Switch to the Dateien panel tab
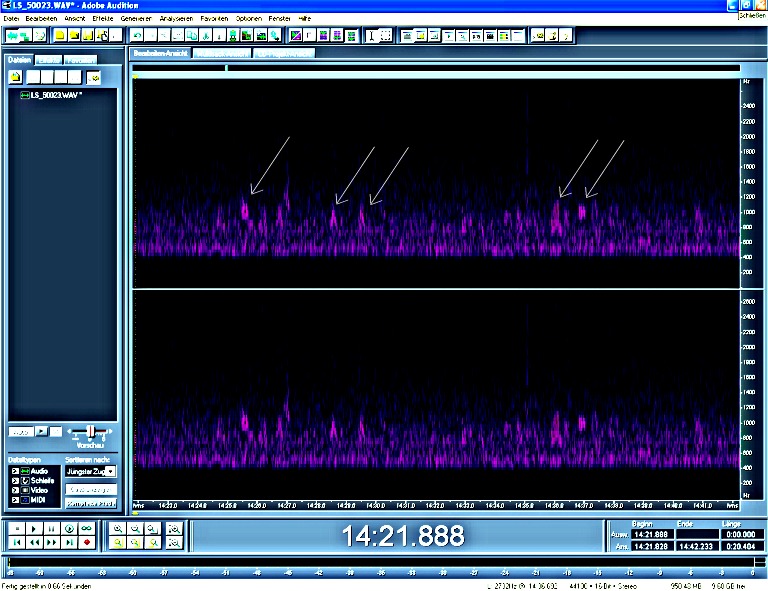The width and height of the screenshot is (768, 591). (x=19, y=60)
